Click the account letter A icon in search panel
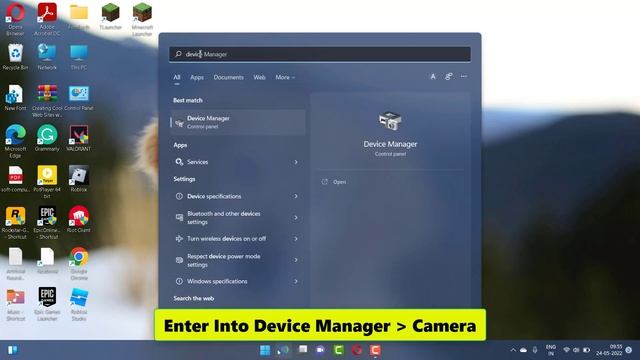 [433, 77]
